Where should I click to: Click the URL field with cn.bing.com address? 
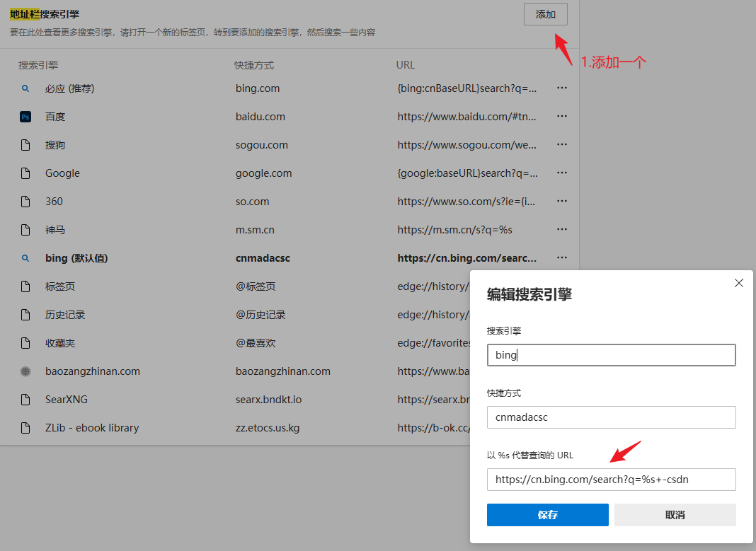pos(611,480)
